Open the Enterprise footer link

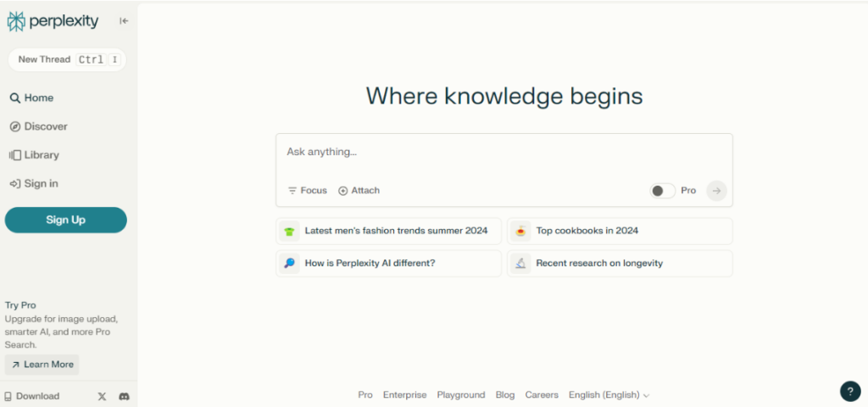pos(404,395)
